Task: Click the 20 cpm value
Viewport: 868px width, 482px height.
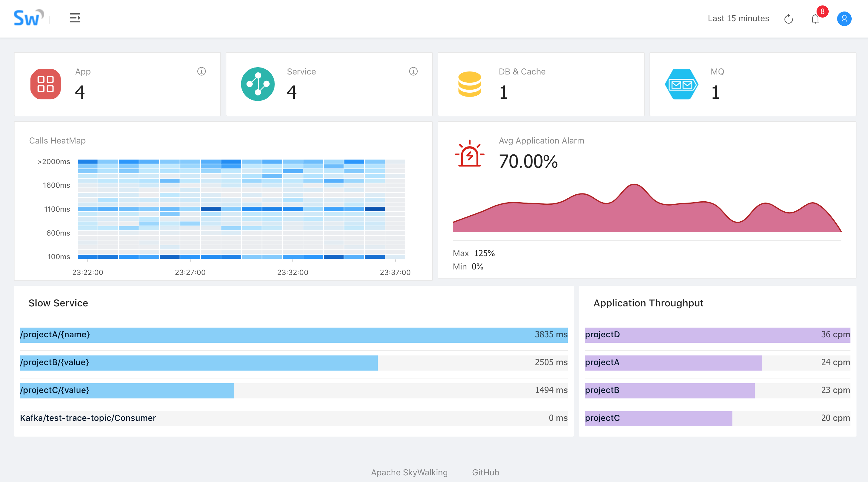Action: pyautogui.click(x=835, y=418)
